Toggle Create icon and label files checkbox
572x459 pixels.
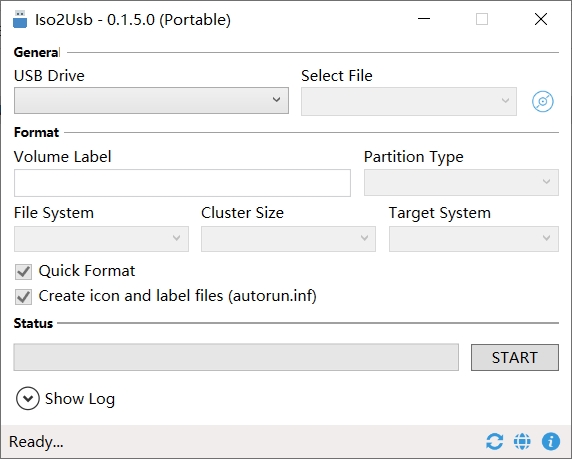23,297
